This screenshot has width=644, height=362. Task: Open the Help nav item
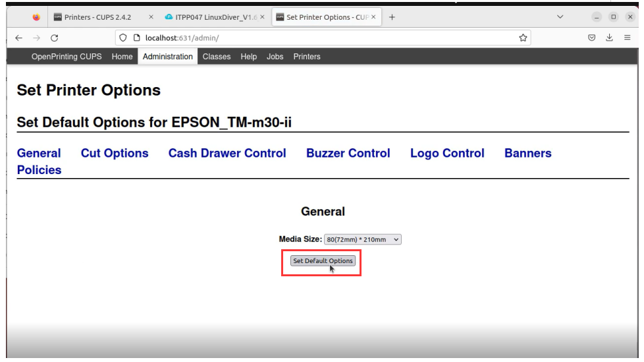pyautogui.click(x=248, y=57)
